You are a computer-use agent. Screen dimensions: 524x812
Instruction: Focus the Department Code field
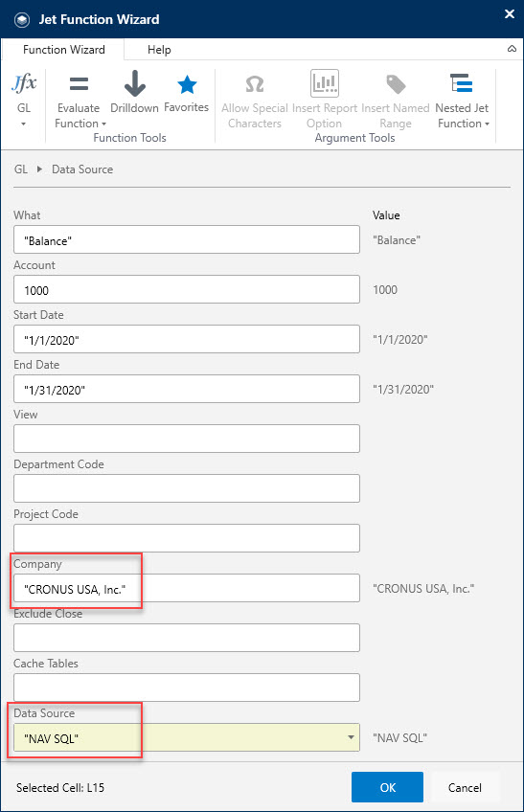point(187,488)
